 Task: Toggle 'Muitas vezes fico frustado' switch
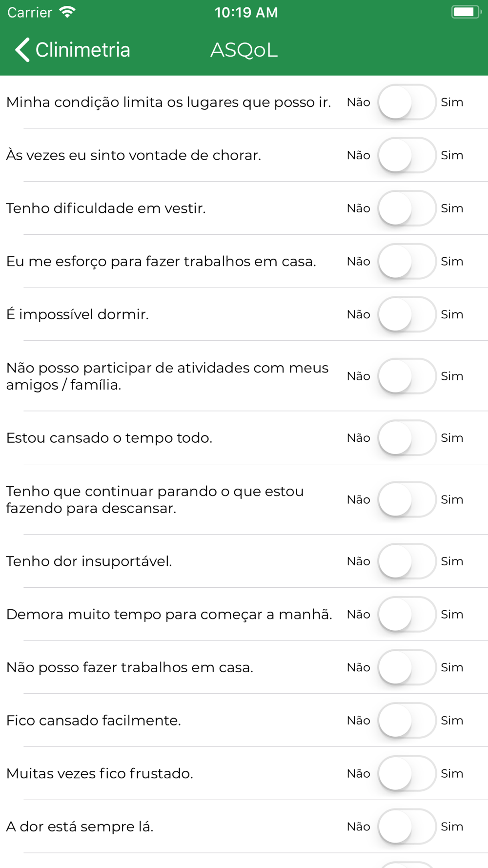[x=407, y=773]
